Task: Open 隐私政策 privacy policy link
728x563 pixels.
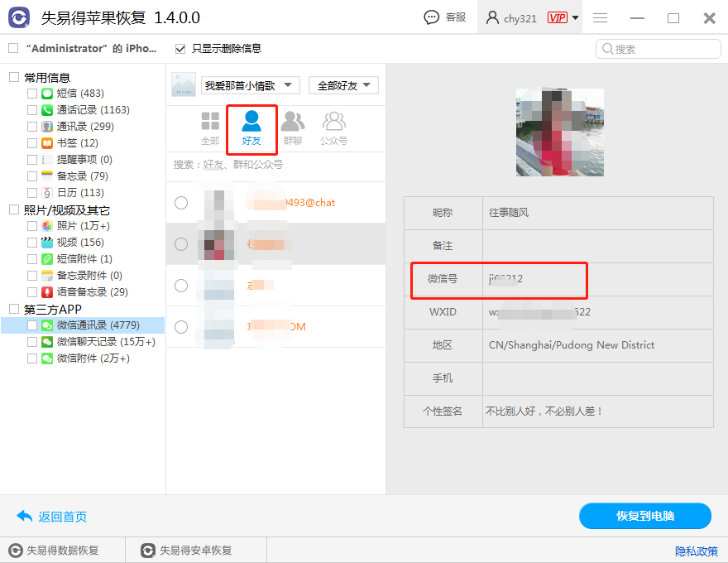Action: (697, 551)
